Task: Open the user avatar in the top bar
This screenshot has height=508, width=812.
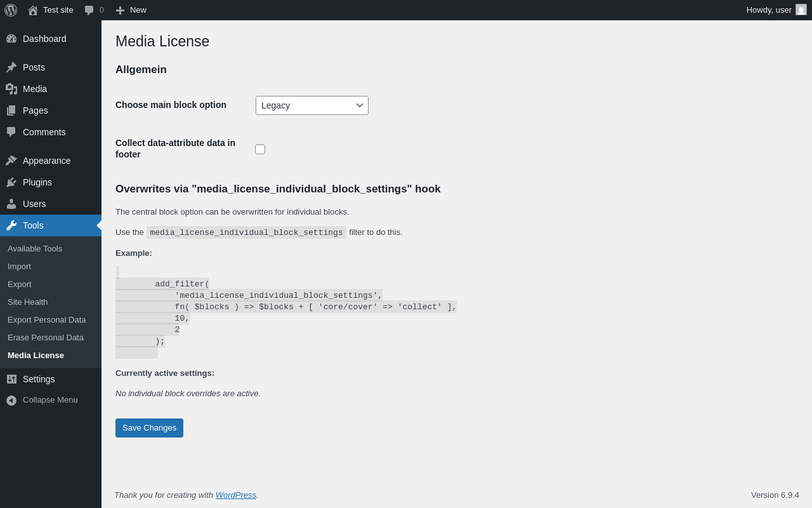Action: click(x=801, y=10)
